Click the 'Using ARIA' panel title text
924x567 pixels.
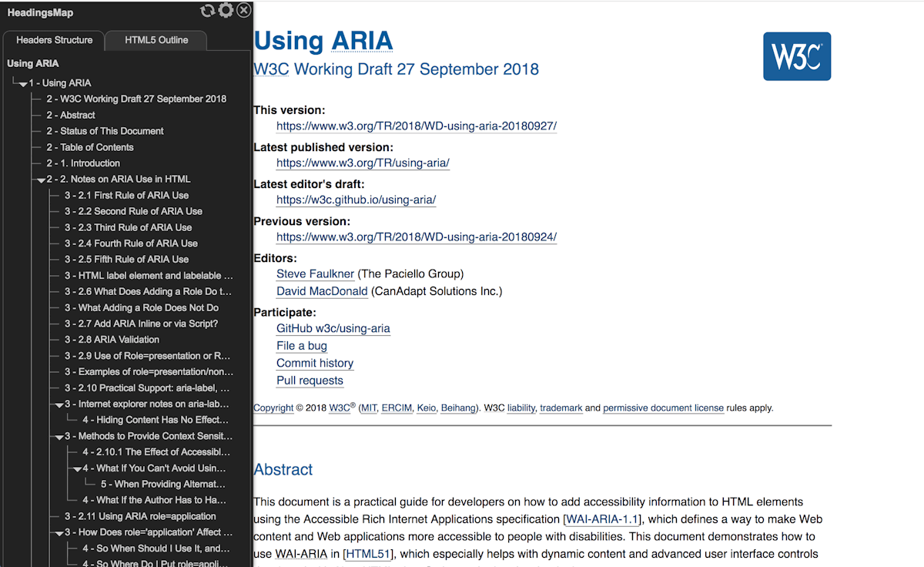pos(33,63)
